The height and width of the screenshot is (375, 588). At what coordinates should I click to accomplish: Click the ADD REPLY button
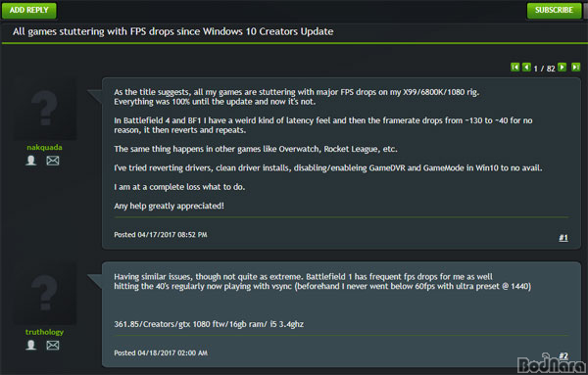click(x=29, y=10)
